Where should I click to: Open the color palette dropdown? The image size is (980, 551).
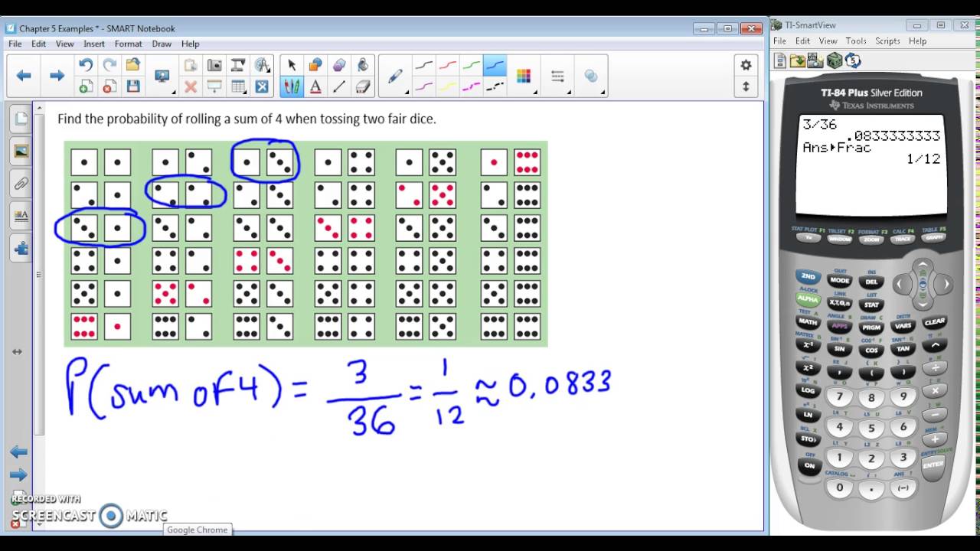524,76
